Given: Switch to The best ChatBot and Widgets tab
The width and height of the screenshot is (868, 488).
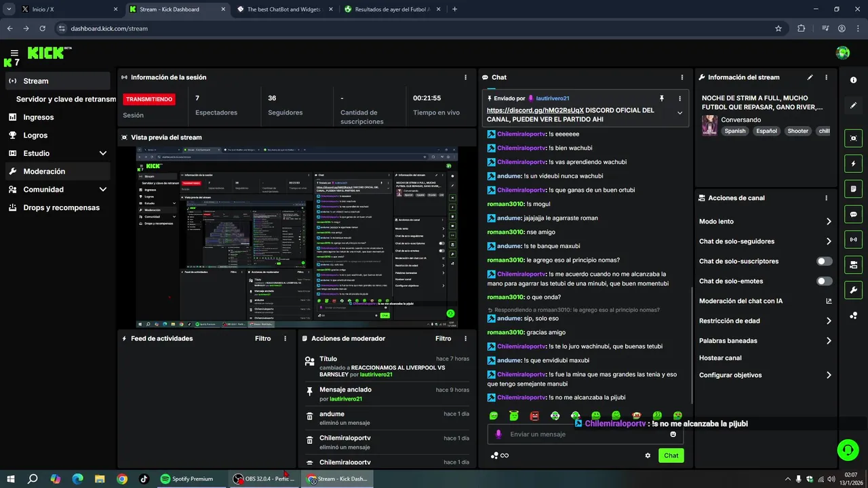Looking at the screenshot, I should (285, 9).
